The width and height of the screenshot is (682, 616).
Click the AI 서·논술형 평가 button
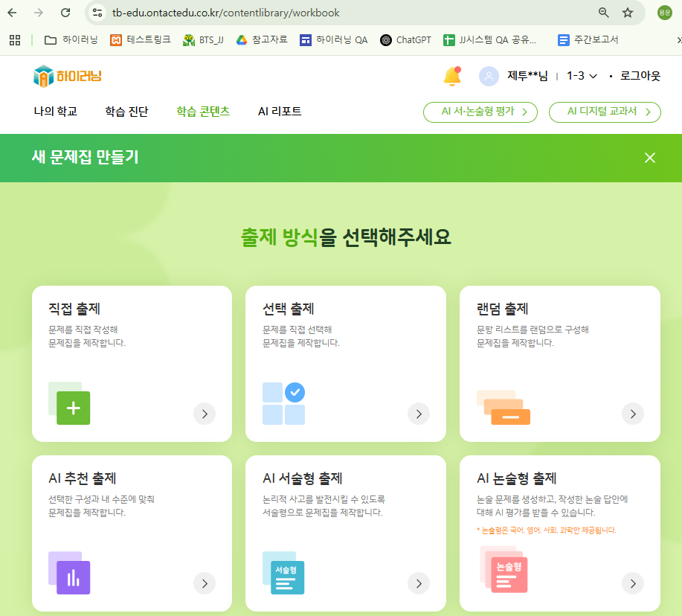pyautogui.click(x=480, y=112)
